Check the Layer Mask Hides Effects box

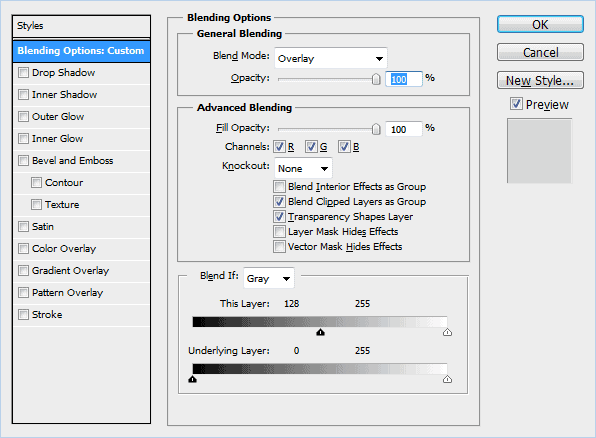click(x=279, y=231)
